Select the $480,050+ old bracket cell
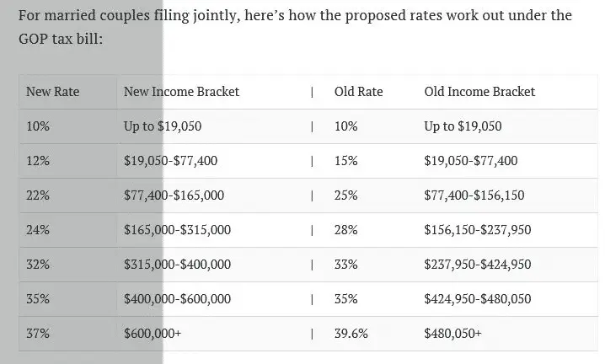The width and height of the screenshot is (605, 364). [x=453, y=334]
